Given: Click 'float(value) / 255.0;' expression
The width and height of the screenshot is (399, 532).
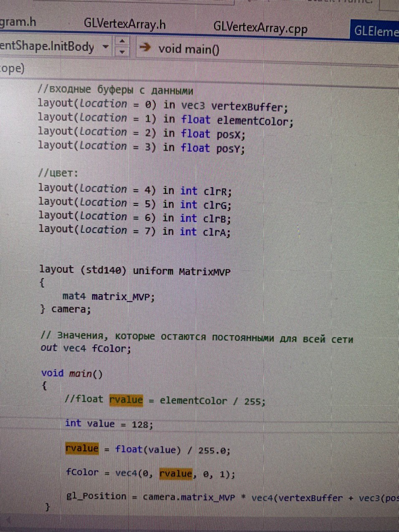Looking at the screenshot, I should 173,450.
